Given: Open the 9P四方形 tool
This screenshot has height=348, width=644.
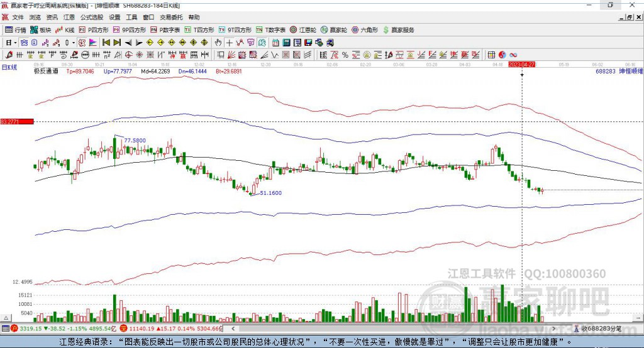Looking at the screenshot, I should coord(130,30).
